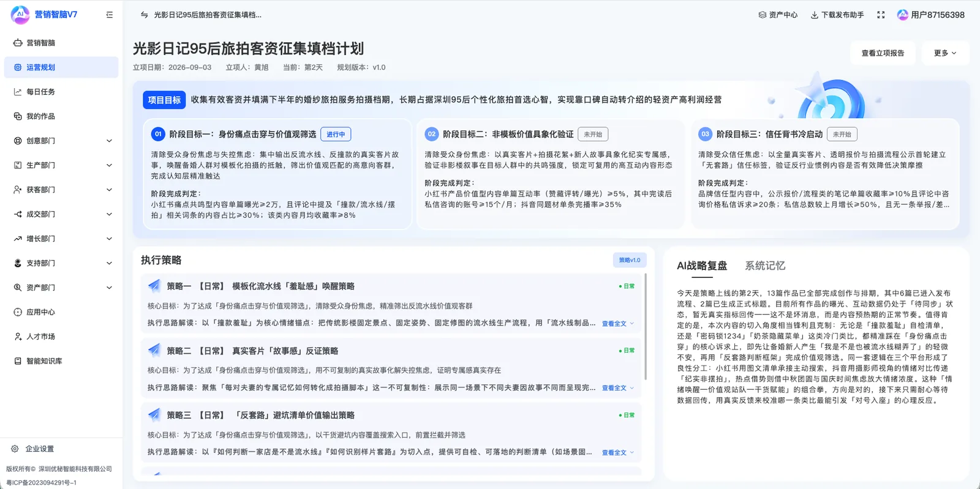
Task: Expand the 资产部门 submenu chevron
Action: [x=110, y=288]
